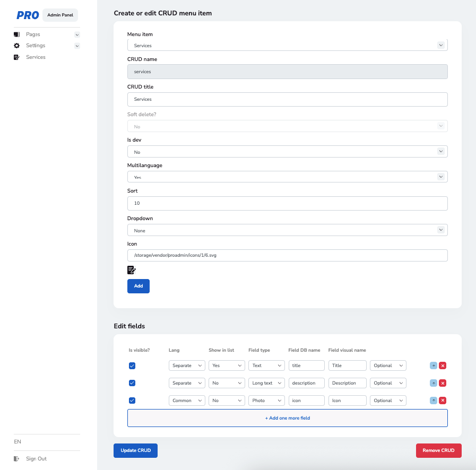Open the Multilanguage dropdown
This screenshot has width=476, height=470.
point(287,177)
